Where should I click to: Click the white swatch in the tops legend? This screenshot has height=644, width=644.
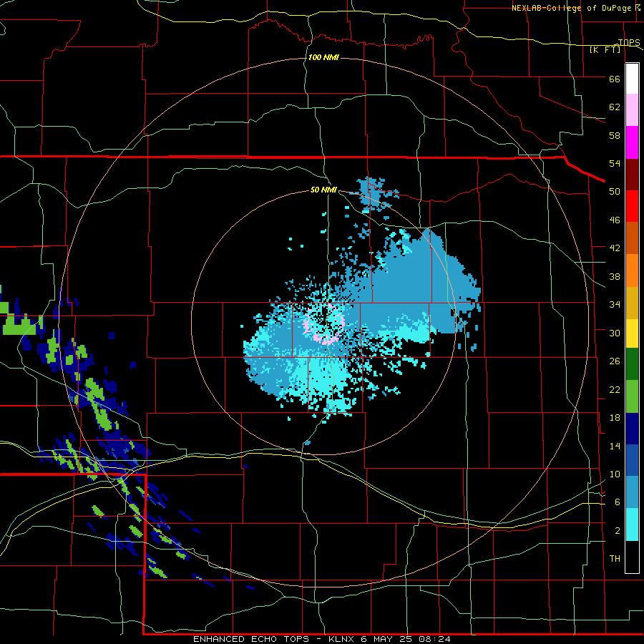[632, 79]
